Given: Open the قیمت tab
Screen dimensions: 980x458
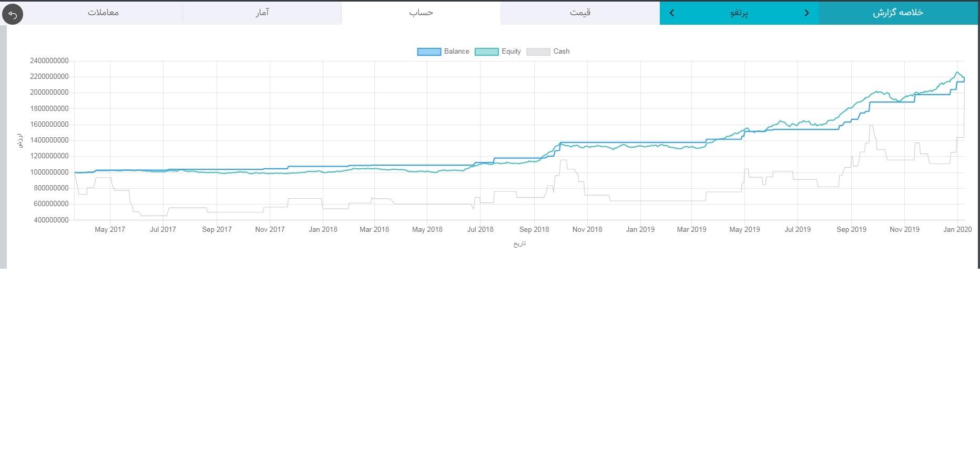Looking at the screenshot, I should coord(580,13).
